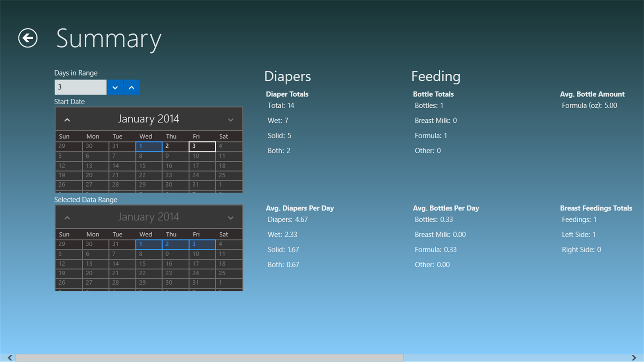
Task: Click the "Left Side: 1" value
Action: click(579, 235)
